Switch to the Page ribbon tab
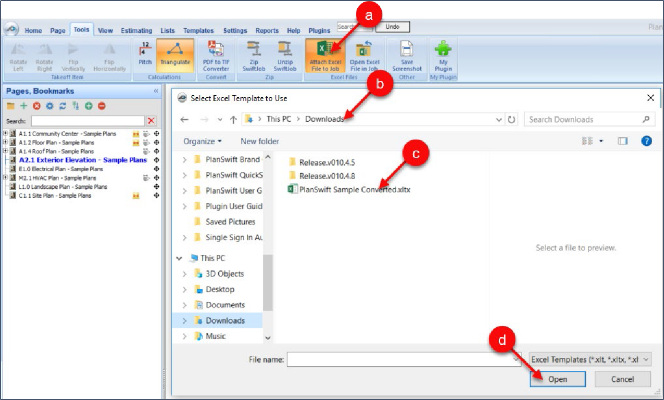 pos(58,30)
